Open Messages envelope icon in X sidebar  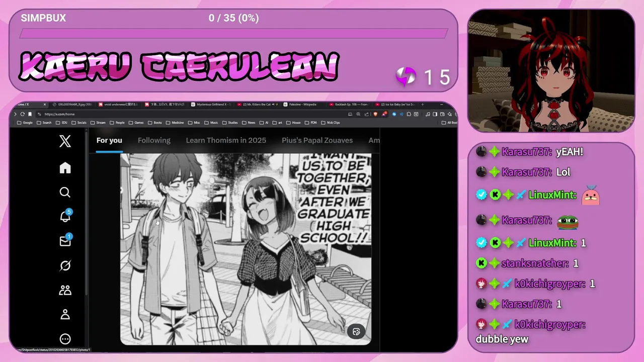click(65, 240)
